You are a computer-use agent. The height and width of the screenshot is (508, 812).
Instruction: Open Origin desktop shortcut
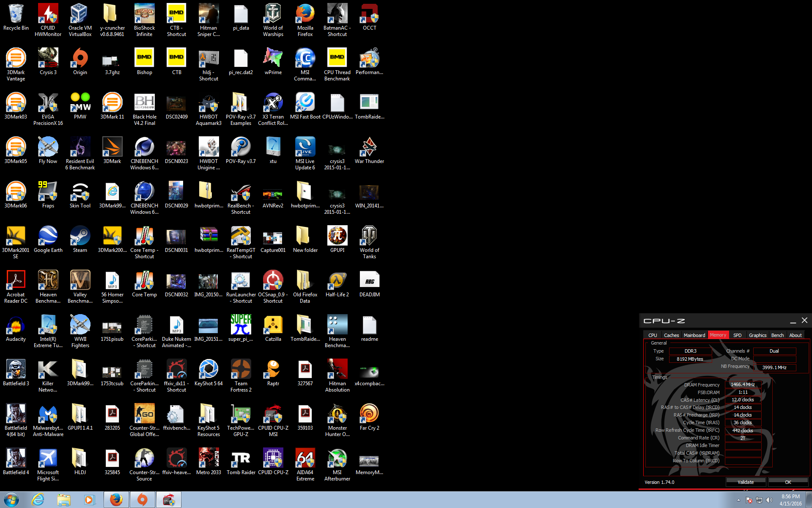[80, 61]
